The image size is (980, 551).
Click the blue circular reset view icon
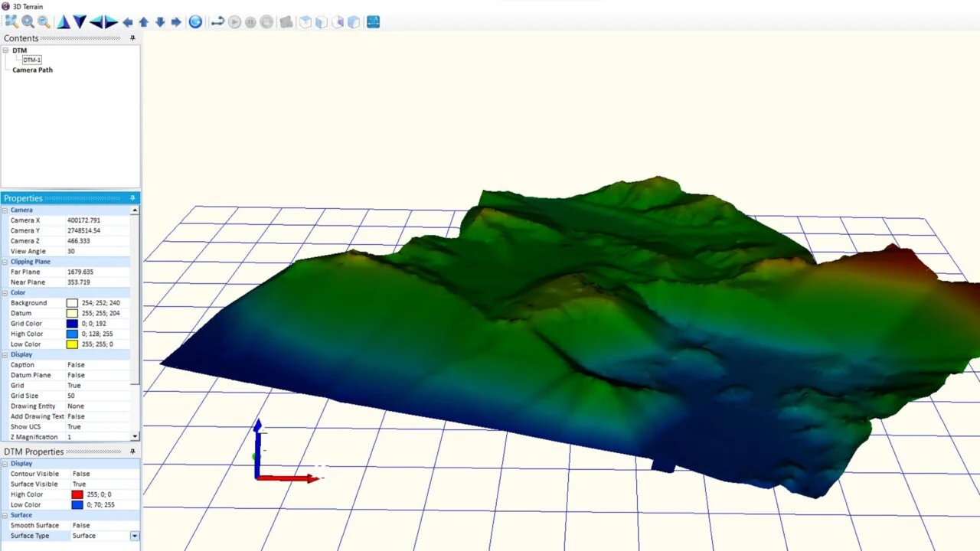pyautogui.click(x=195, y=22)
